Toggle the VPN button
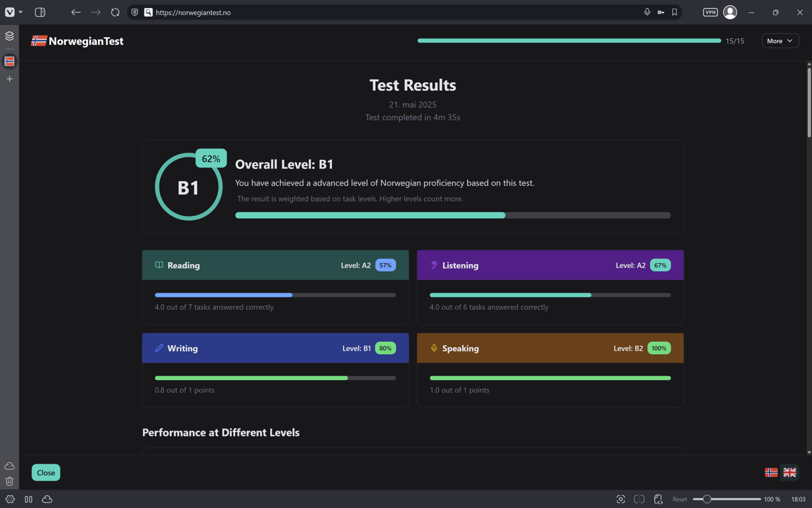Viewport: 812px width, 508px height. [x=710, y=12]
